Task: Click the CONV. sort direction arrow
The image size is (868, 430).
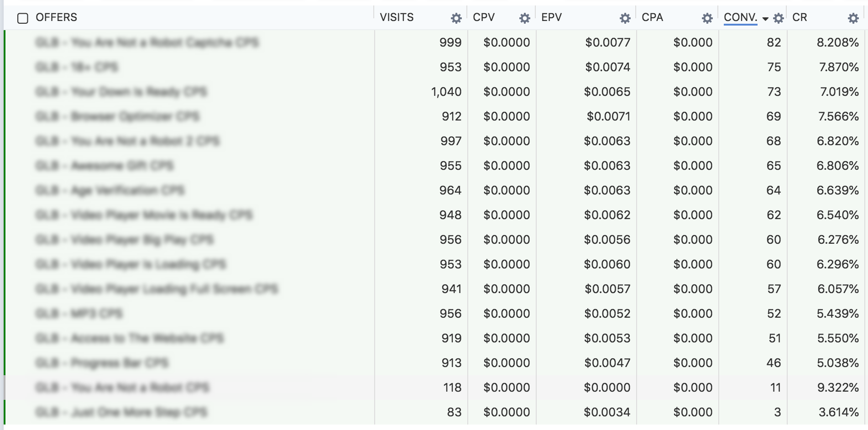Action: 765,19
